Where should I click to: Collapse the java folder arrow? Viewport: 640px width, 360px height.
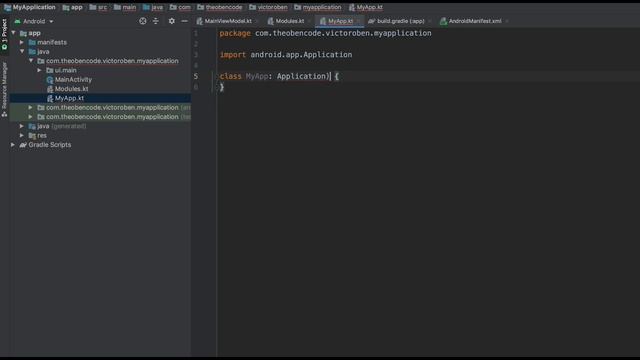(x=22, y=52)
